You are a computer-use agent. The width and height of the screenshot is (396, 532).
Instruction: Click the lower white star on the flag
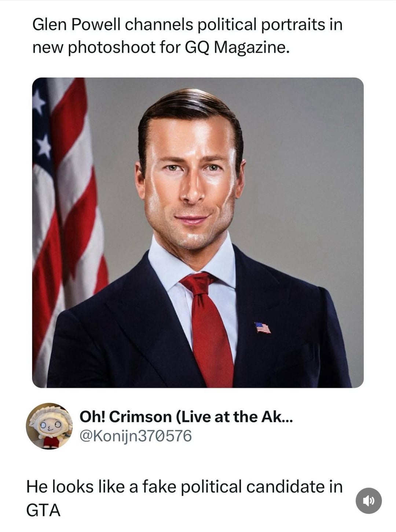pyautogui.click(x=44, y=147)
